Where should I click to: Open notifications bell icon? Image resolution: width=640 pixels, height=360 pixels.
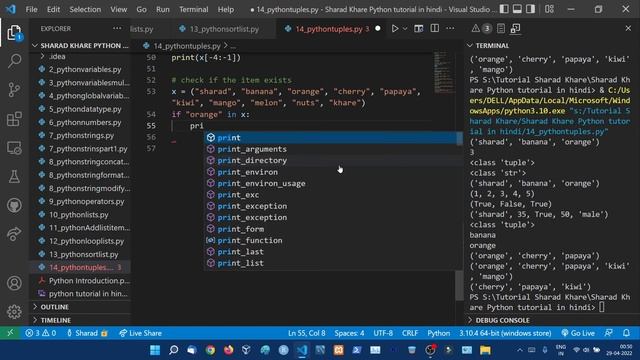pos(626,333)
